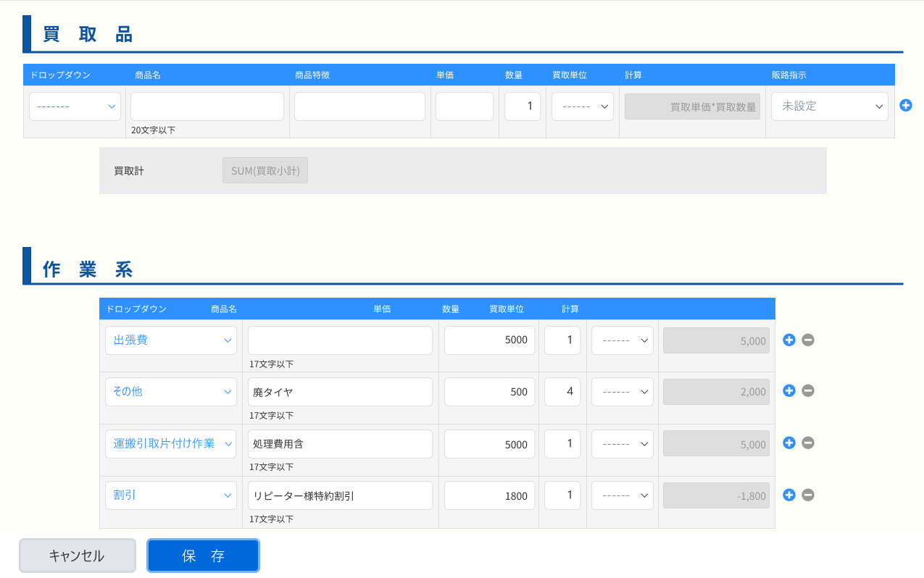Image resolution: width=924 pixels, height=578 pixels.
Task: Change the 出張費 dropdown selection
Action: click(x=170, y=340)
